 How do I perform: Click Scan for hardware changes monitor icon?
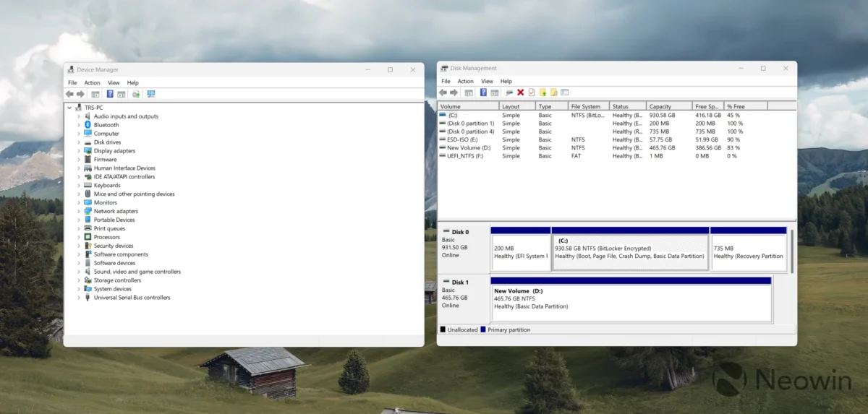[x=151, y=94]
